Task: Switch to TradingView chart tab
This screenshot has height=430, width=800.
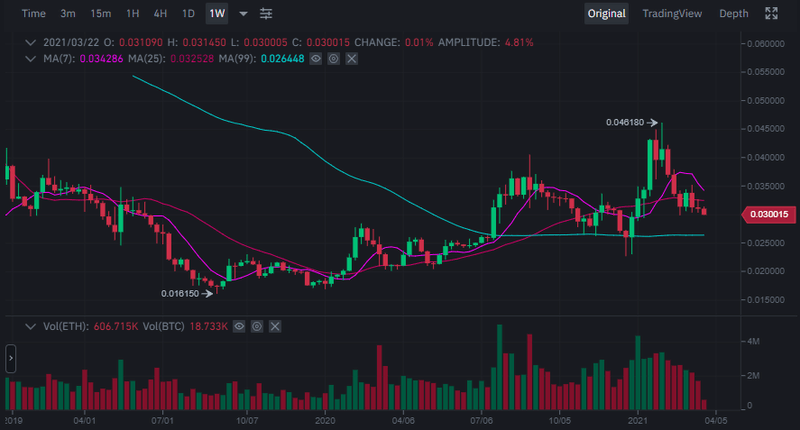Action: point(672,14)
